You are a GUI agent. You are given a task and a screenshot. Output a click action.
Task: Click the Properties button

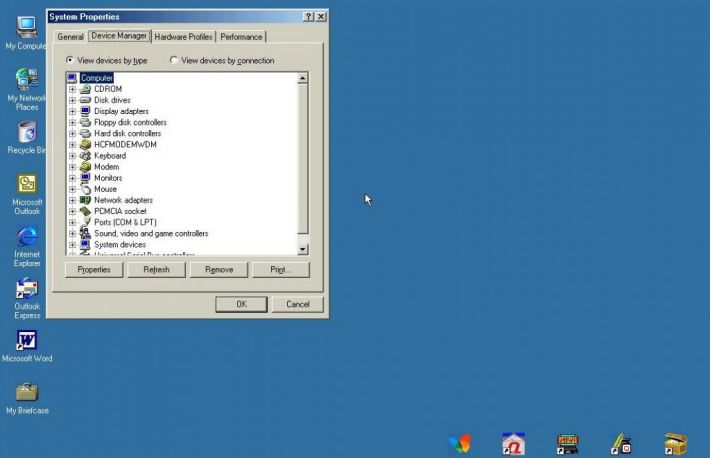pos(94,270)
